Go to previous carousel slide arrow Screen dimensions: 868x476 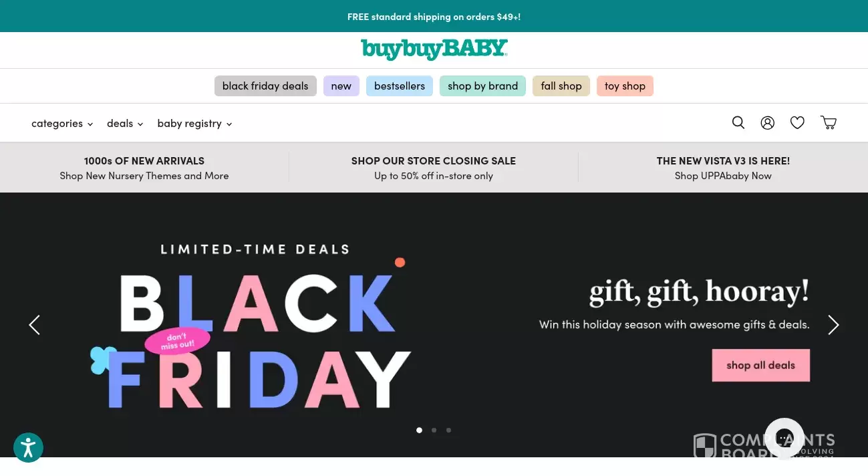tap(35, 325)
